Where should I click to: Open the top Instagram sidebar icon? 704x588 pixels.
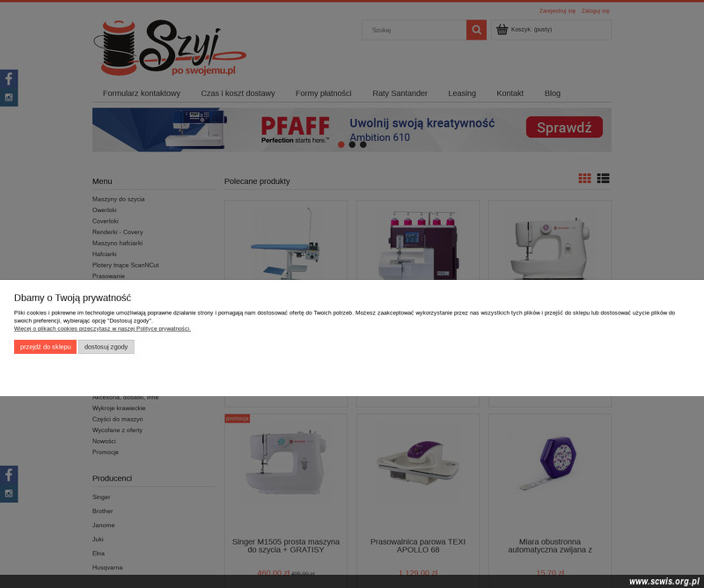pyautogui.click(x=9, y=98)
